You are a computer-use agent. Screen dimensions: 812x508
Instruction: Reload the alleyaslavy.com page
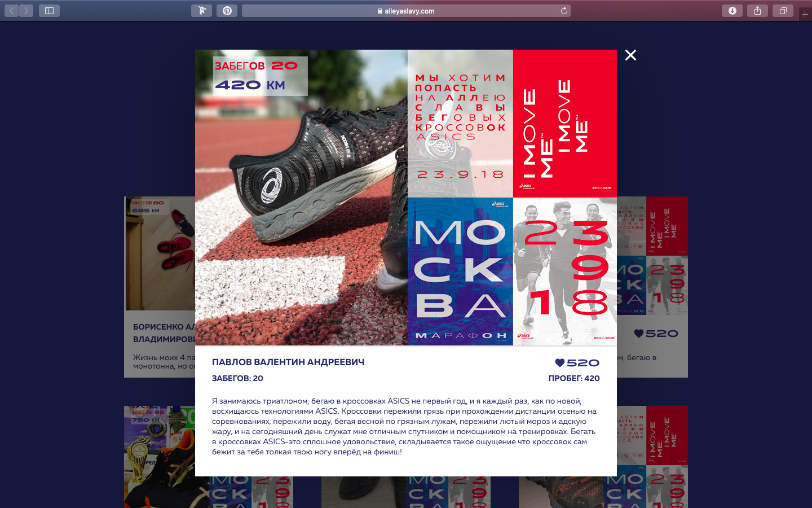click(x=564, y=11)
